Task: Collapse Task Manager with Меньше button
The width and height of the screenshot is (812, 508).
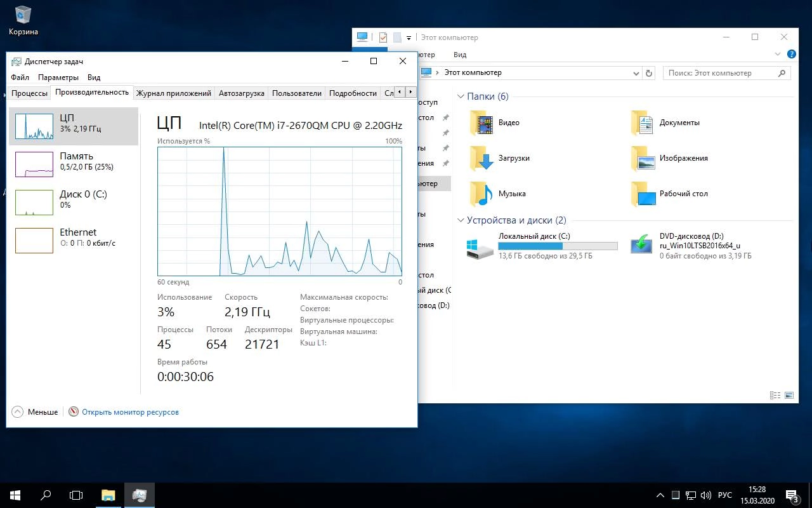Action: pos(35,412)
